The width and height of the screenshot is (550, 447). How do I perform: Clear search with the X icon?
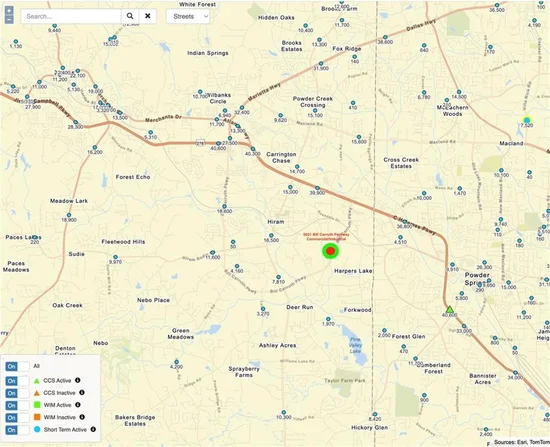pyautogui.click(x=148, y=16)
